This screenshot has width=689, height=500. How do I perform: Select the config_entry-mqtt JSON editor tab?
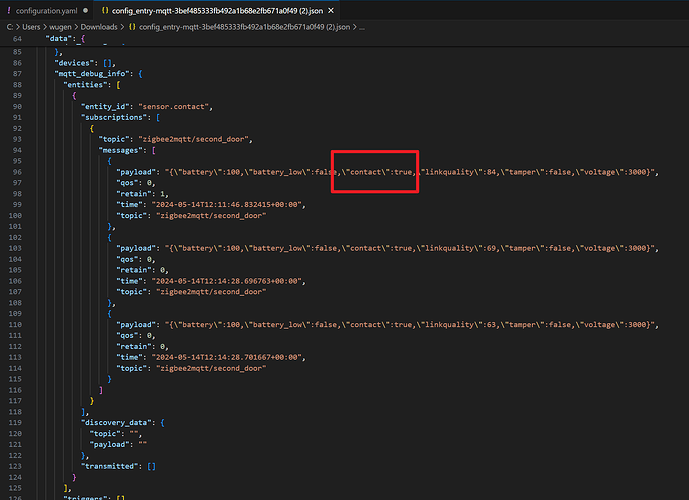pos(217,11)
